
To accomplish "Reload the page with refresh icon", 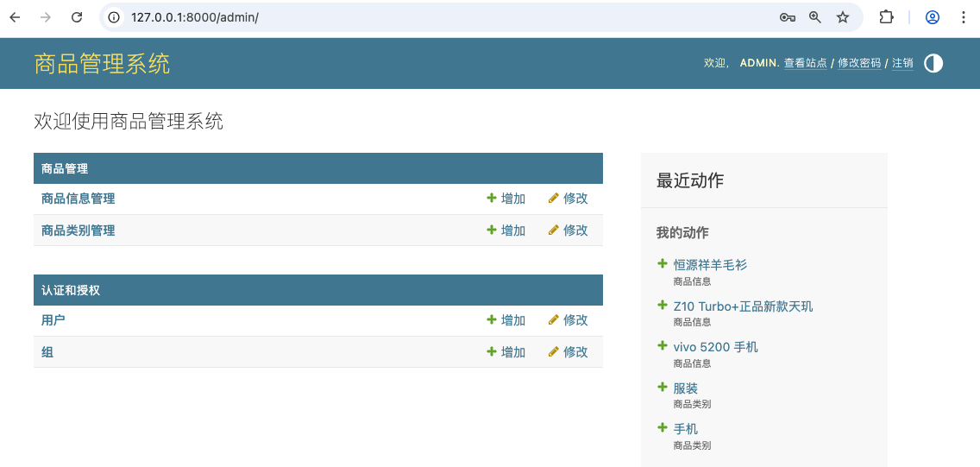I will coord(77,17).
